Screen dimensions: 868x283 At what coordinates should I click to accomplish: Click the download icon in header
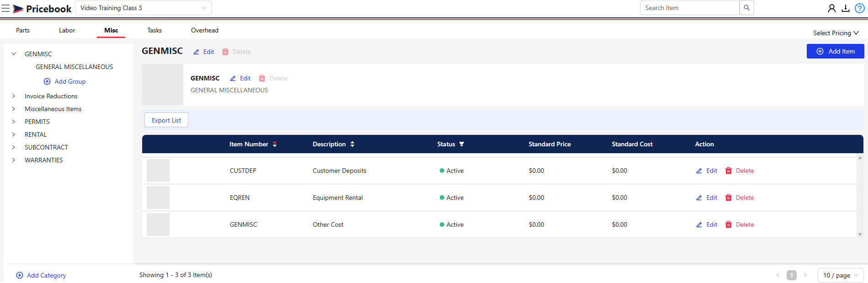point(846,8)
